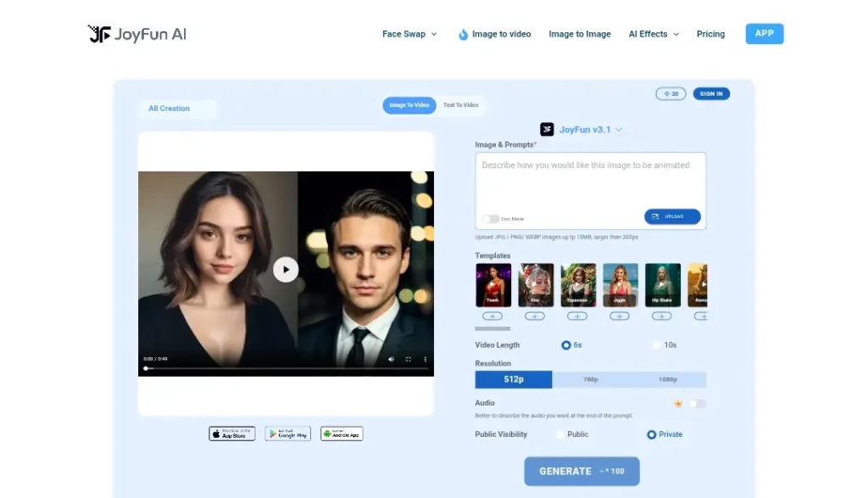Open the App Store download badge
This screenshot has height=498, width=868.
(231, 434)
